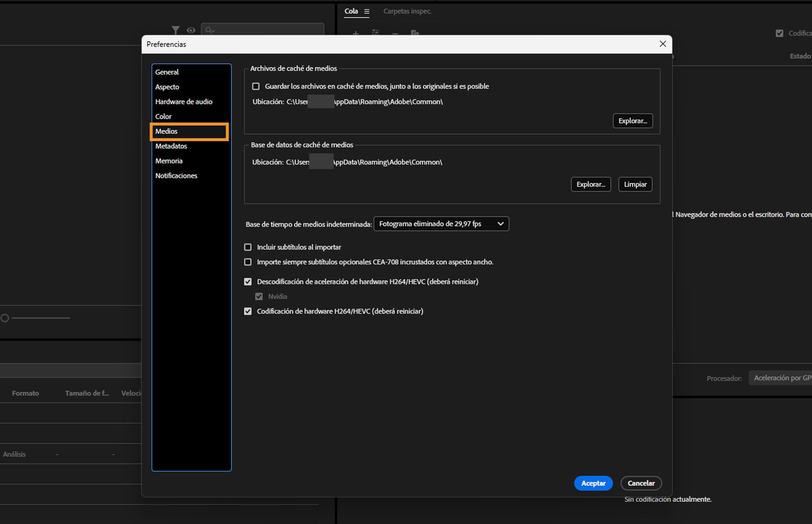Click the zoom slider handle at left
This screenshot has width=812, height=524.
[5, 318]
